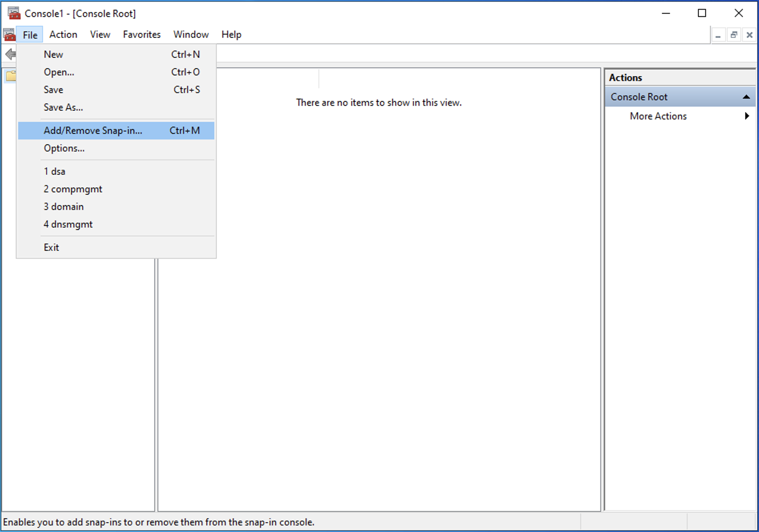Click Exit in the File menu
Screen dimensions: 759x532
tap(51, 248)
